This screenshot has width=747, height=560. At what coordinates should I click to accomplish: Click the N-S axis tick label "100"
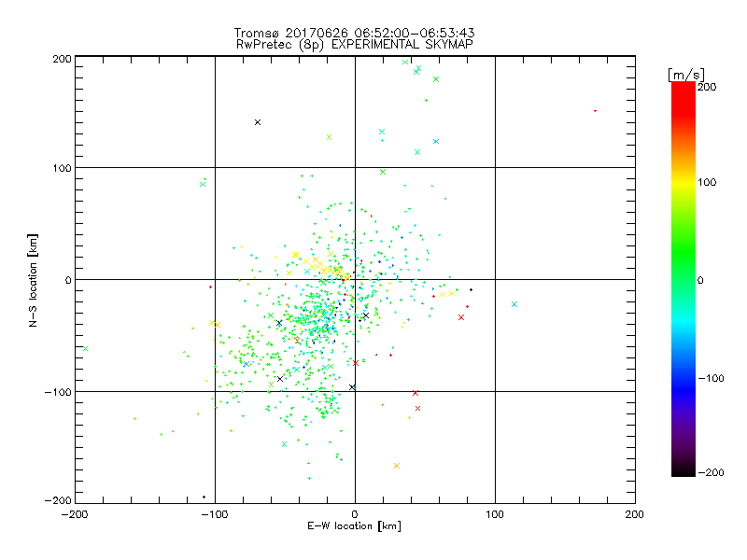pyautogui.click(x=62, y=168)
